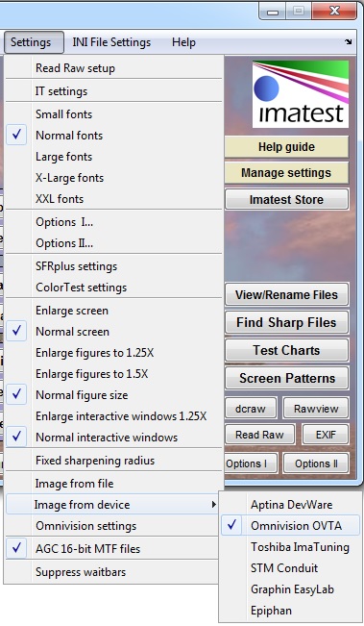The image size is (364, 626).
Task: Select Normal interactive windows option
Action: tap(113, 438)
